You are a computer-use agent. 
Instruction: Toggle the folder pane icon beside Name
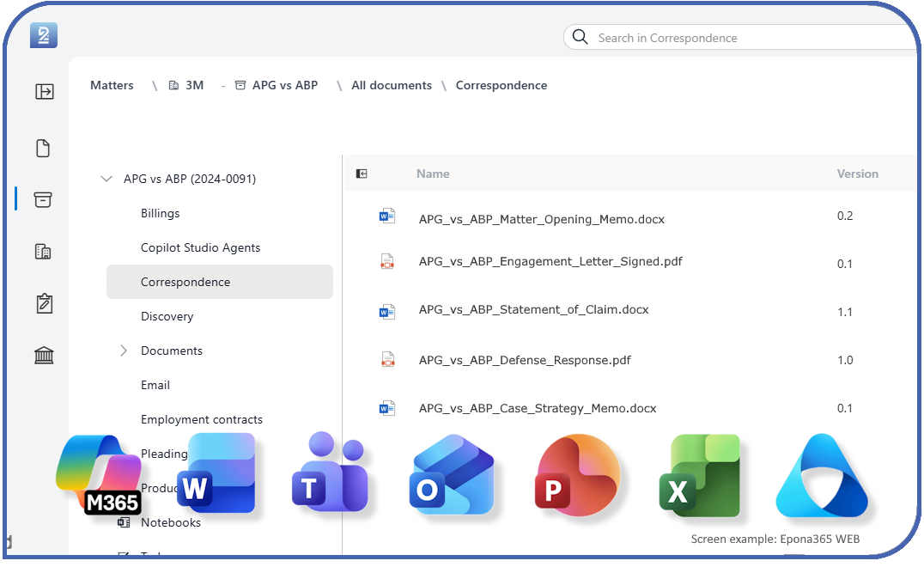[362, 174]
